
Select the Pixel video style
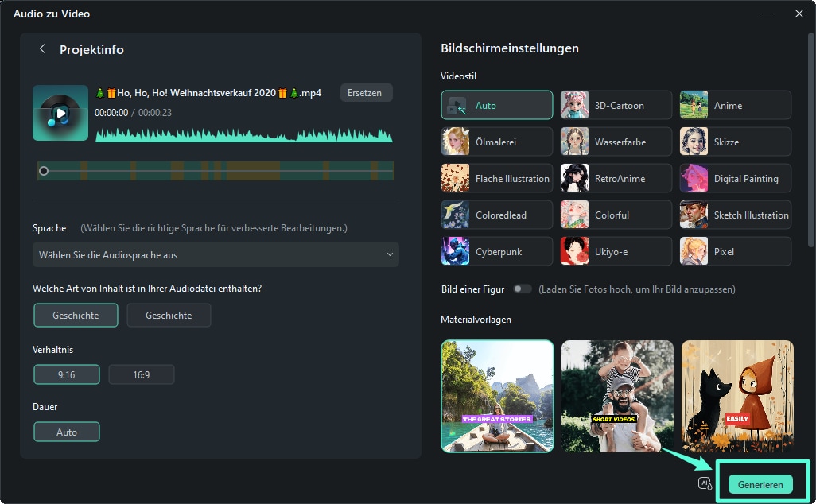pyautogui.click(x=736, y=251)
